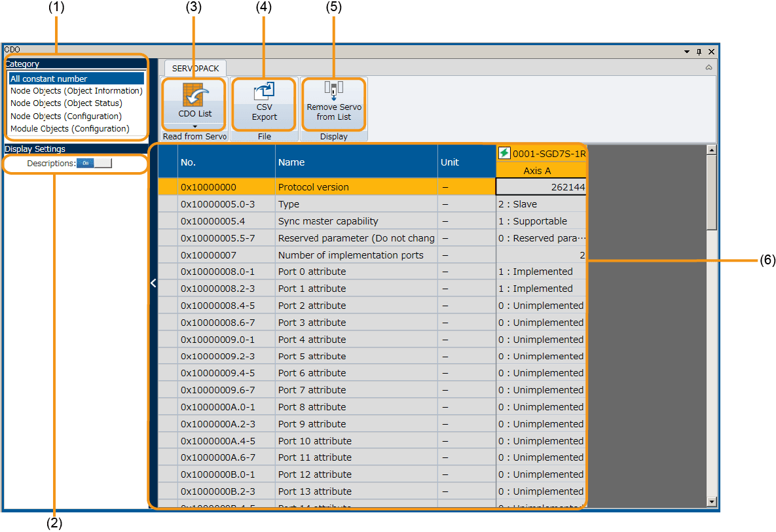Click the CSV Export icon
776x532 pixels.
(265, 92)
